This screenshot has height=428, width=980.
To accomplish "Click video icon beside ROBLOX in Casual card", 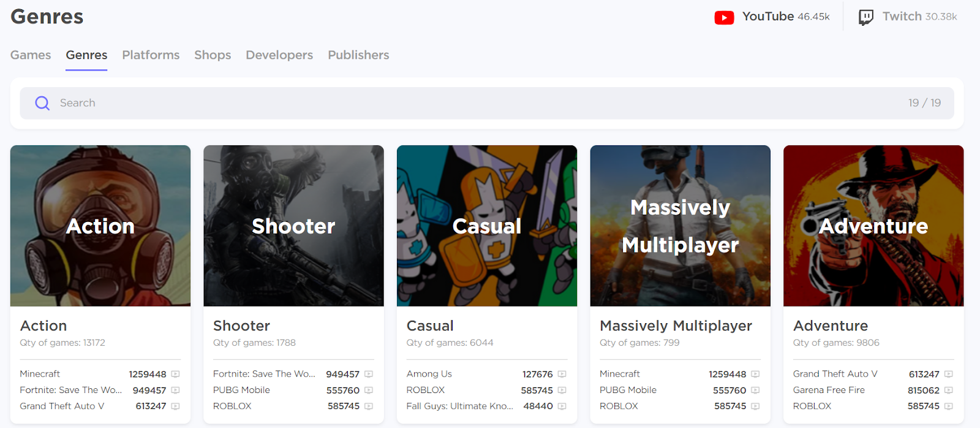I will point(562,390).
